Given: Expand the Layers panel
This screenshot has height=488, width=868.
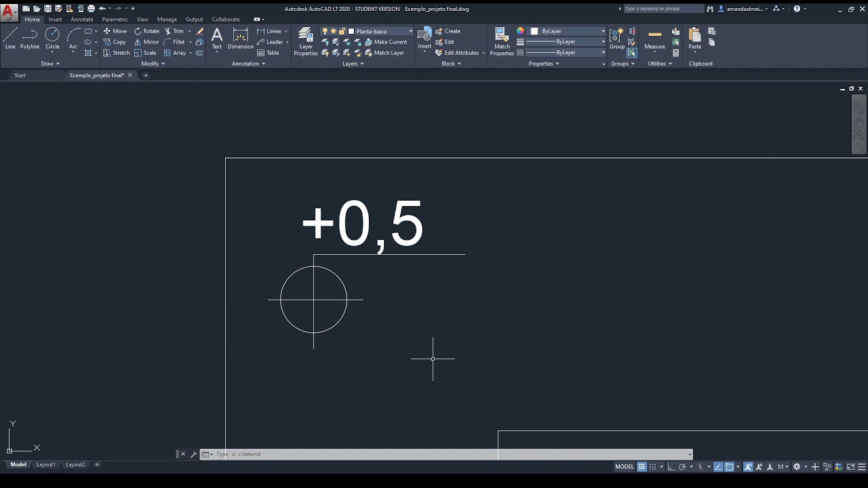Looking at the screenshot, I should pos(353,64).
